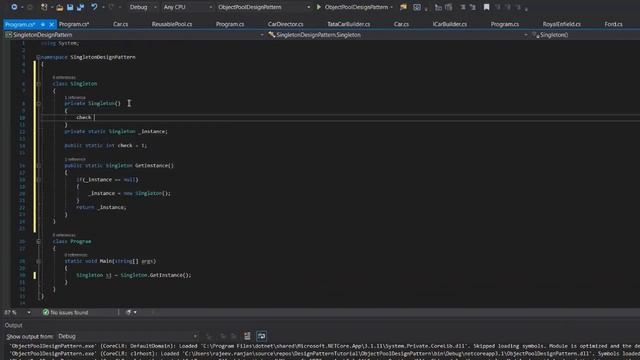Click the 'private static Singleton _instance;' line
The height and width of the screenshot is (360, 640).
pos(116,131)
